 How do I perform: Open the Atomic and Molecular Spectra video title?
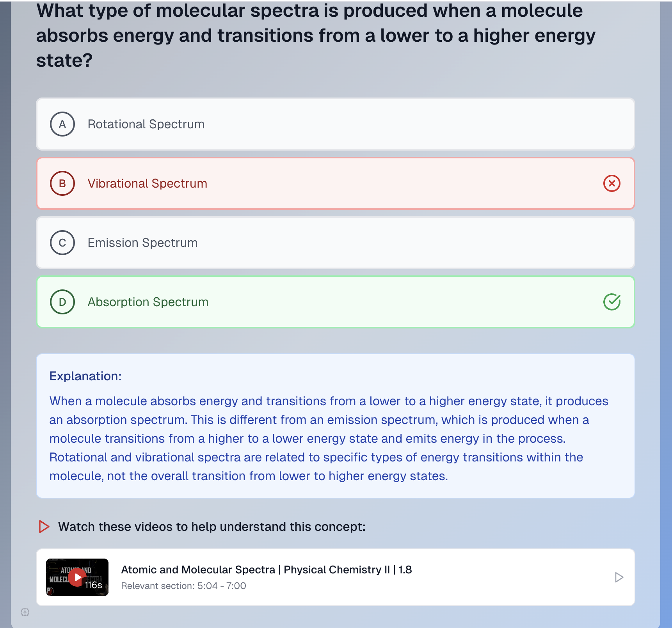[266, 569]
